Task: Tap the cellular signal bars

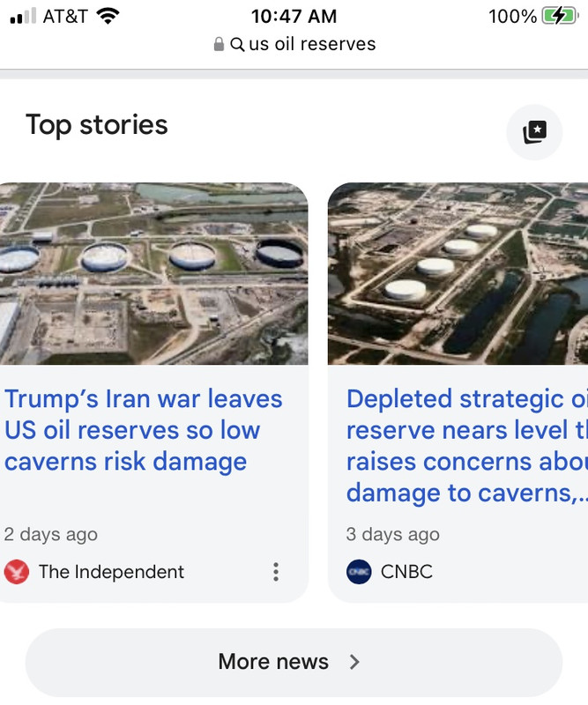Action: pos(23,16)
